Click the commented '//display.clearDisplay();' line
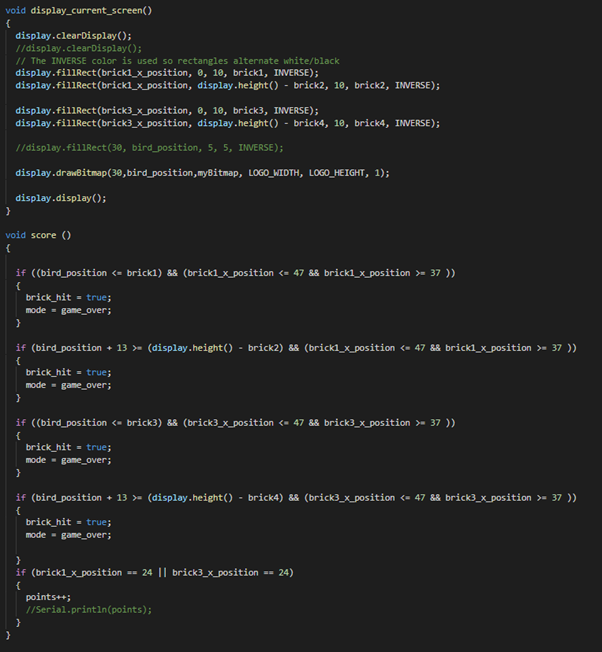Image resolution: width=602 pixels, height=652 pixels. tap(79, 48)
